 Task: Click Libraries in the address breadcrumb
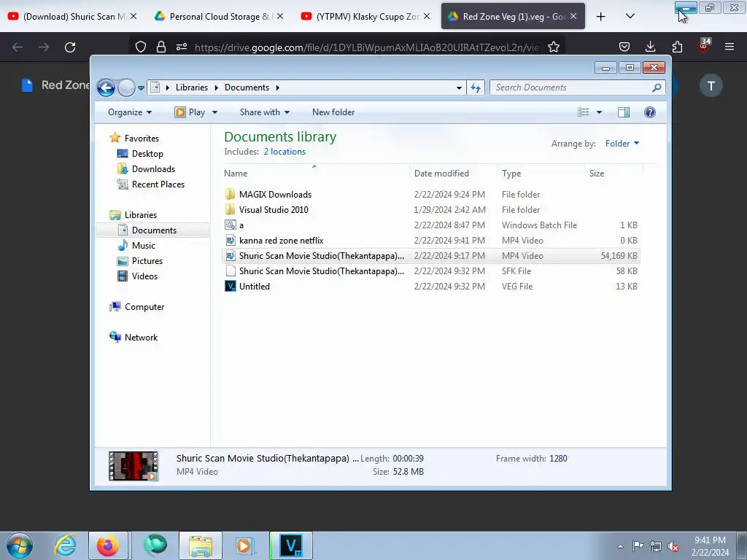tap(192, 87)
